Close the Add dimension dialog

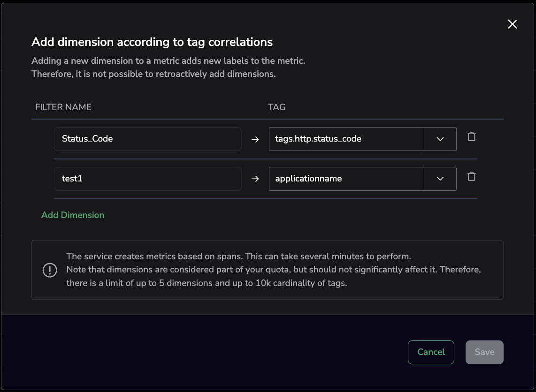pyautogui.click(x=512, y=24)
